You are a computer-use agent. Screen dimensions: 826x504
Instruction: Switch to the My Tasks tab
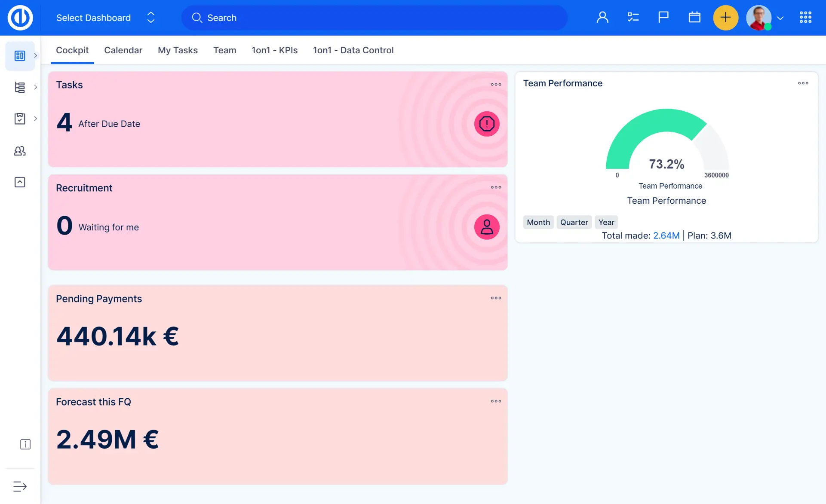point(178,50)
